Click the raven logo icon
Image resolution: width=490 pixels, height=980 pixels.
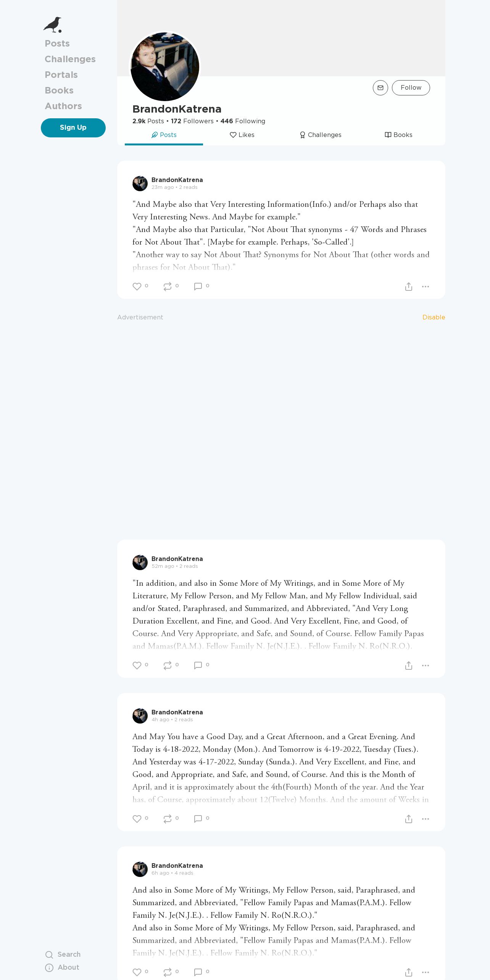coord(53,25)
